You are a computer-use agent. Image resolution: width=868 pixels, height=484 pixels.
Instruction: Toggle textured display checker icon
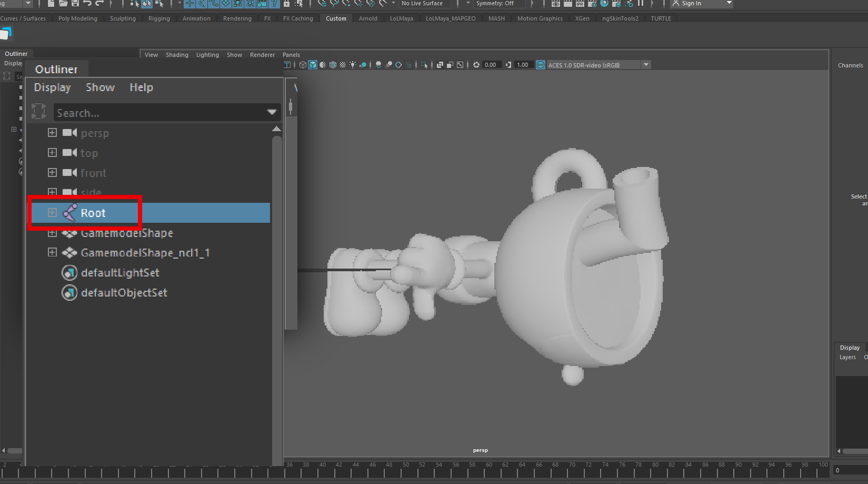click(343, 65)
